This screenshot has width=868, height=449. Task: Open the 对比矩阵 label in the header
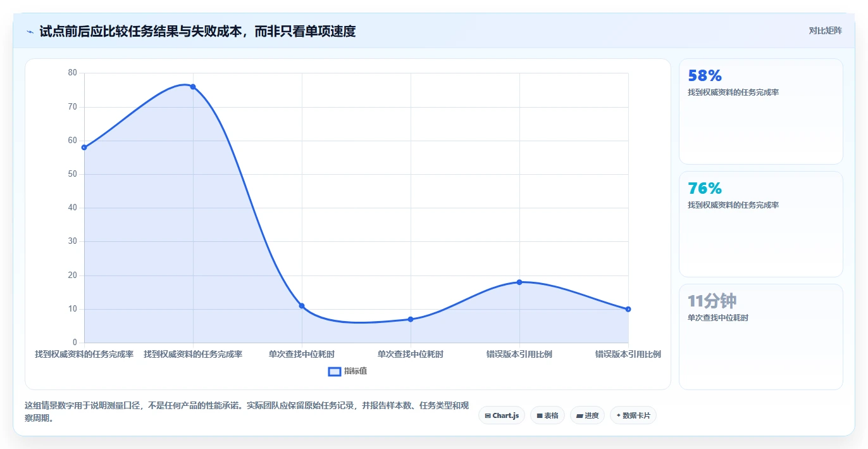point(825,30)
